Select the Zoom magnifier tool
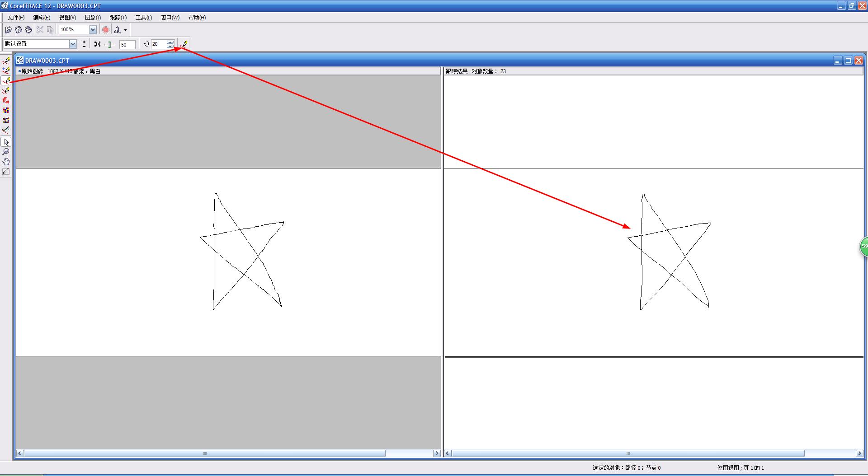The height and width of the screenshot is (476, 868). tap(6, 152)
